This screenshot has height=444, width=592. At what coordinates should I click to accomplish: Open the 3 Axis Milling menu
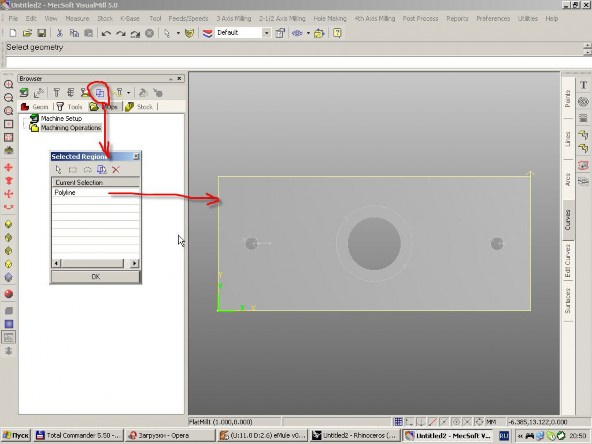234,18
